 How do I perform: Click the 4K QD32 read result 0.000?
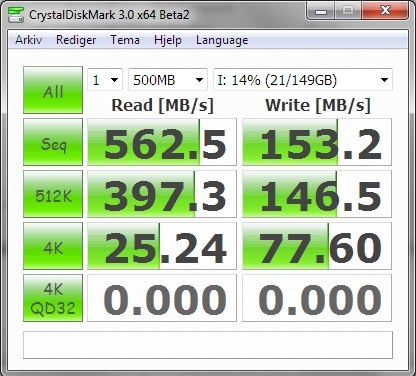click(162, 298)
